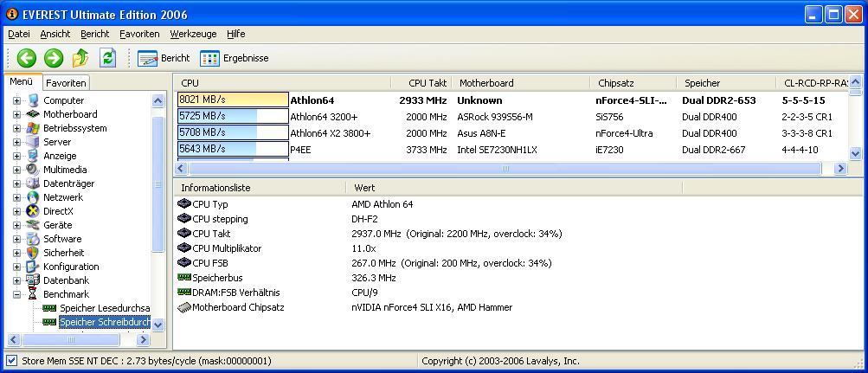Click the Anzeige monitor icon
This screenshot has height=373, width=868.
tap(33, 156)
